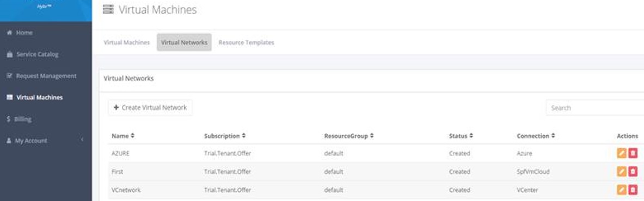Delete the AZURE virtual network

tap(633, 153)
